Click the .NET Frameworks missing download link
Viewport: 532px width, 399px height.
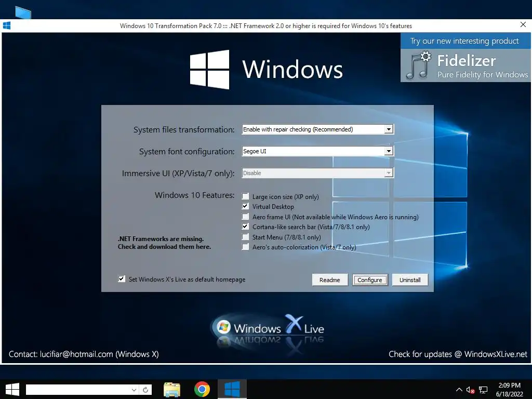click(x=164, y=243)
